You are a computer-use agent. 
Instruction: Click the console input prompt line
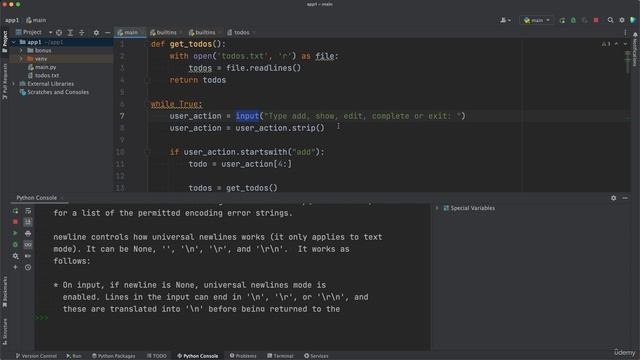click(233, 318)
